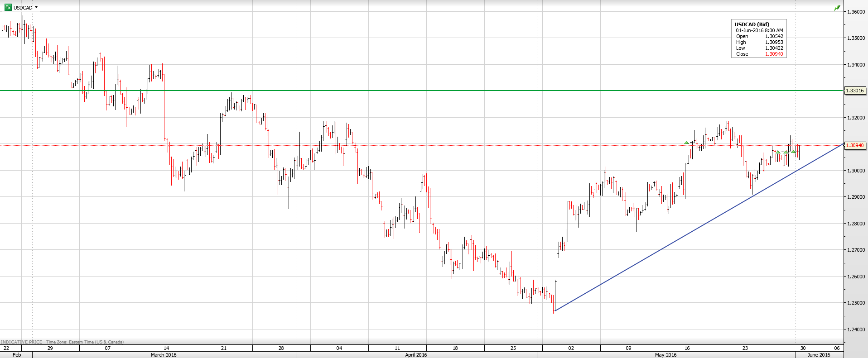Click the Time Zone Eastern Time label
Image resolution: width=868 pixels, height=358 pixels.
pos(85,342)
